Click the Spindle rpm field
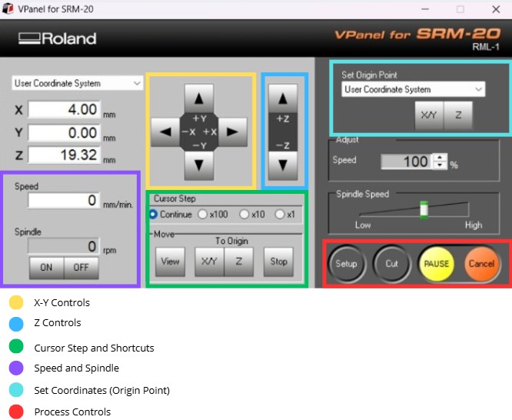The width and height of the screenshot is (512, 420). tap(64, 246)
